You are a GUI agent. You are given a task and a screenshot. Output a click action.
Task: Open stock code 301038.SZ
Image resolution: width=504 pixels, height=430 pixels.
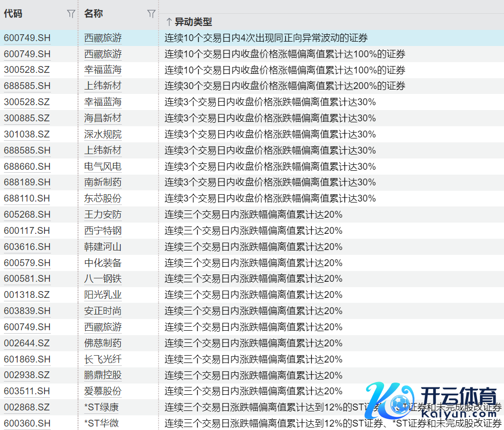point(27,134)
